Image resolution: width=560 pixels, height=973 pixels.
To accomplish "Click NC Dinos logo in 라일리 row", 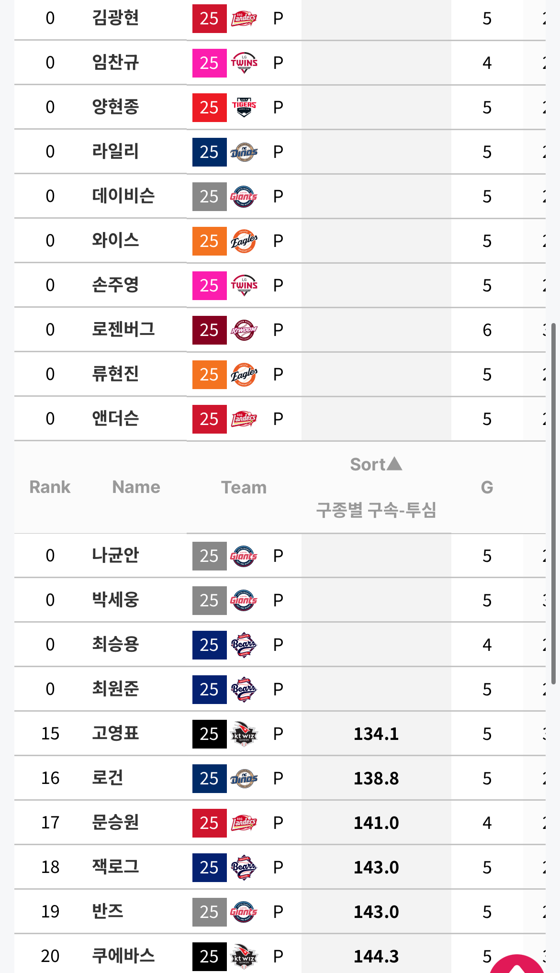I will pyautogui.click(x=244, y=152).
